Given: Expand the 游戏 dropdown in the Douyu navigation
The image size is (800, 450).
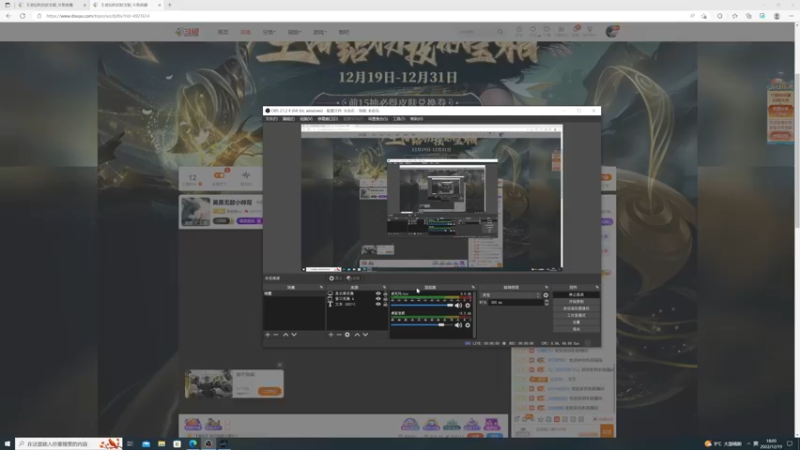Looking at the screenshot, I should point(319,32).
